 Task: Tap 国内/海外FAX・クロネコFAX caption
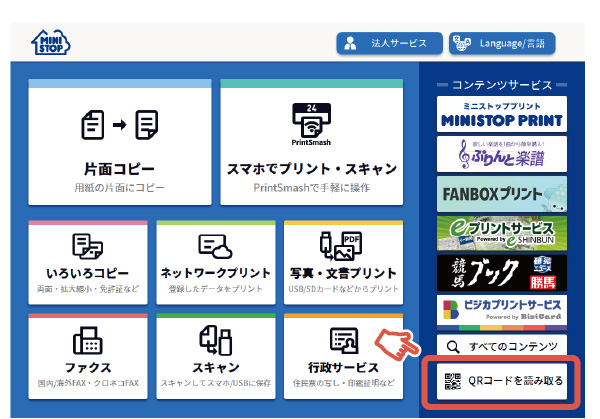click(88, 383)
